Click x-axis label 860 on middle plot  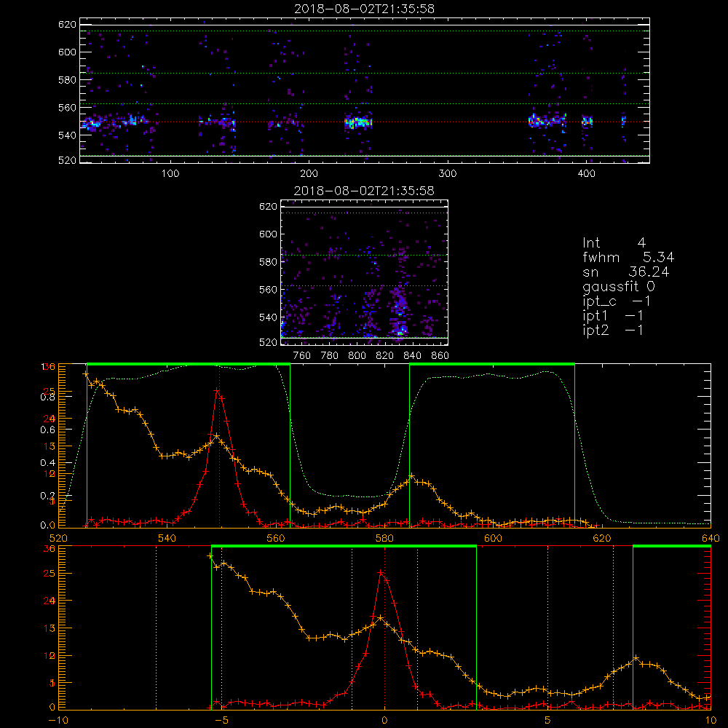(440, 356)
